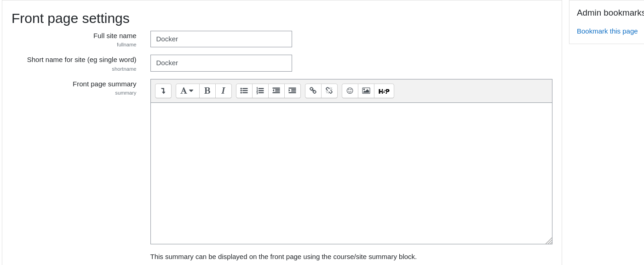Image resolution: width=644 pixels, height=265 pixels.
Task: Insert a hyperlink into summary
Action: coord(313,91)
